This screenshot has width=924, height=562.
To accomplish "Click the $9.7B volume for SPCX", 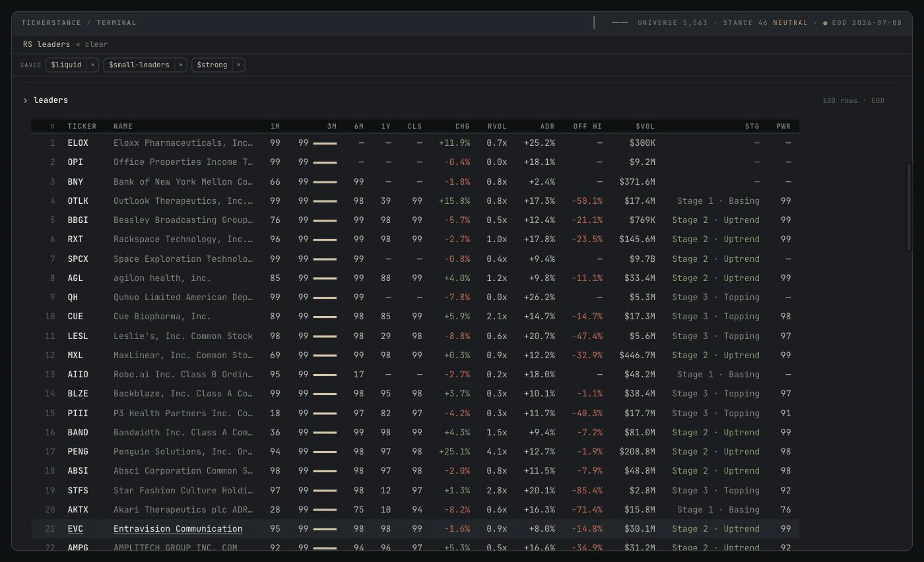I will (x=642, y=259).
